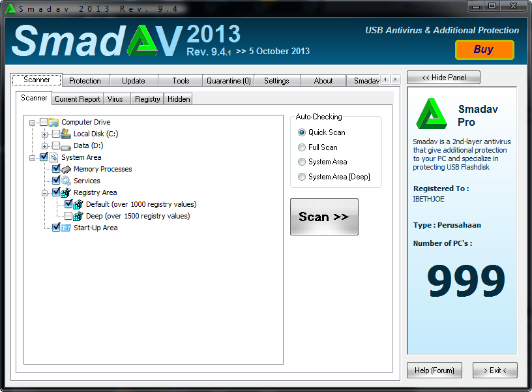Click the << Hide Panel button
Screen dimensions: 532x392
coord(444,78)
